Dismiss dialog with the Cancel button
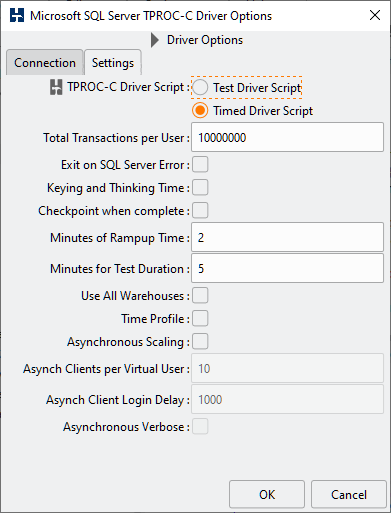 (349, 494)
